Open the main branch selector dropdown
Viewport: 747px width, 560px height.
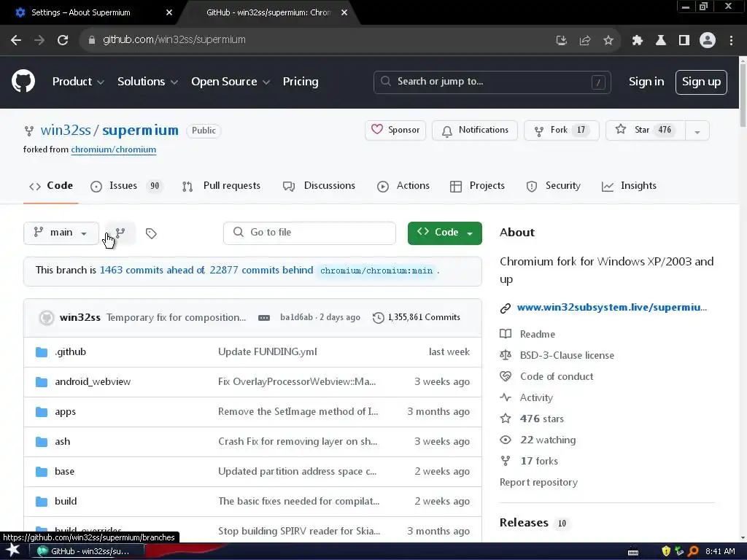[61, 233]
